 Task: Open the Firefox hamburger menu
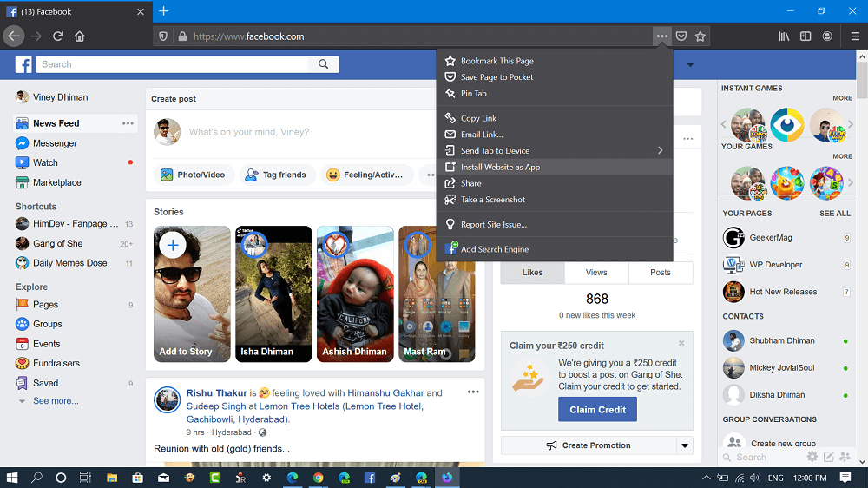coord(855,36)
